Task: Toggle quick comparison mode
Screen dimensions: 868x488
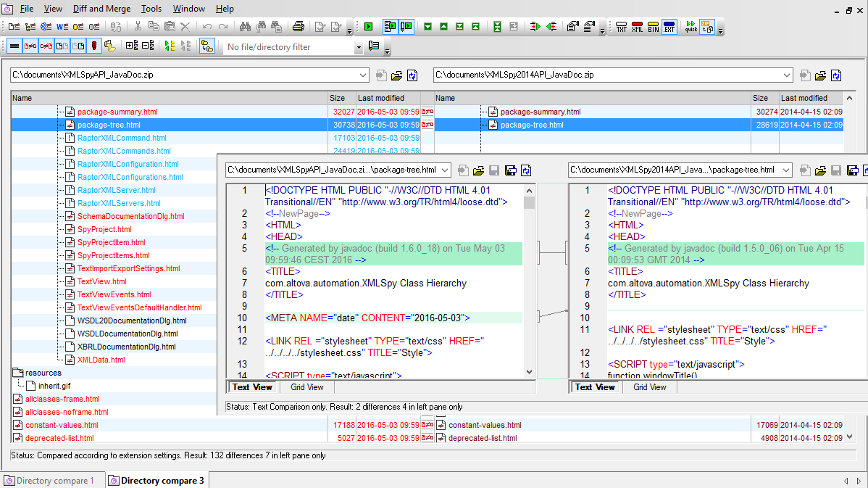Action: tap(691, 27)
